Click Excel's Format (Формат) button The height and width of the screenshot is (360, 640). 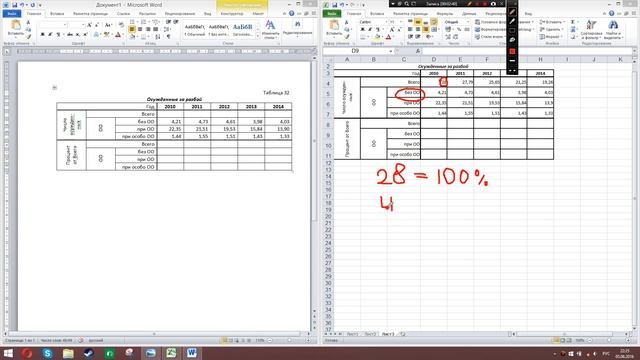tap(550, 37)
